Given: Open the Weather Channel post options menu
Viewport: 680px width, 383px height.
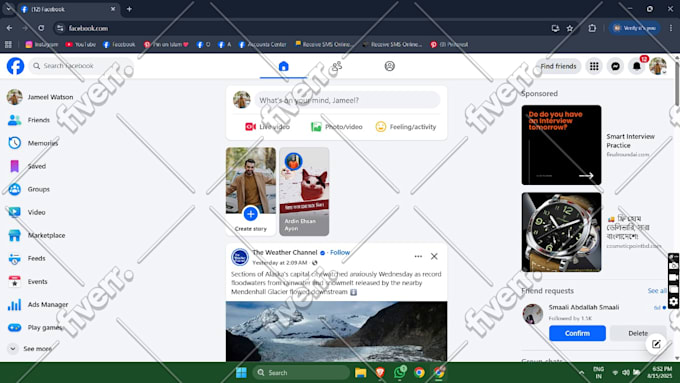Looking at the screenshot, I should pos(418,256).
